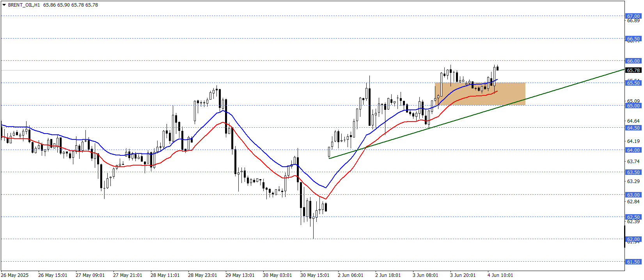Click the 66.50 price level label
This screenshot has width=644, height=280.
[633, 39]
